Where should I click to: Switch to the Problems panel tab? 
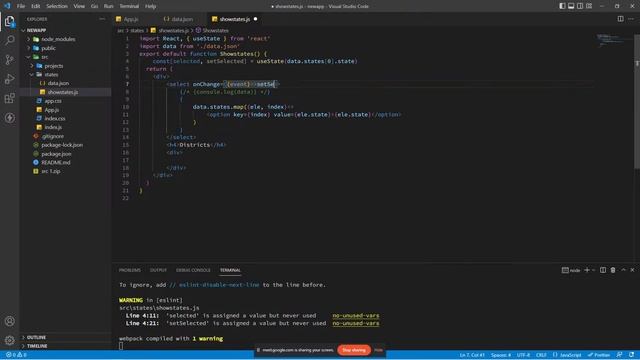pyautogui.click(x=130, y=270)
